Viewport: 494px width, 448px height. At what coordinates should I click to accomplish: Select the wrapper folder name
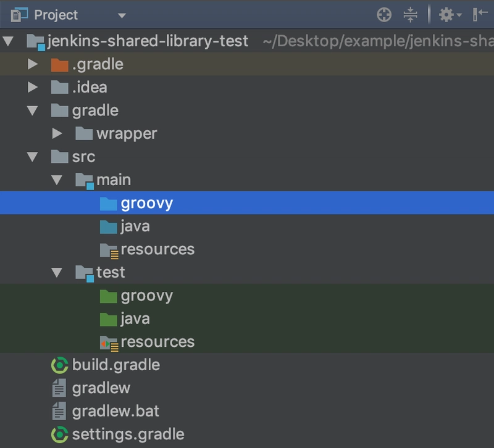(x=127, y=135)
